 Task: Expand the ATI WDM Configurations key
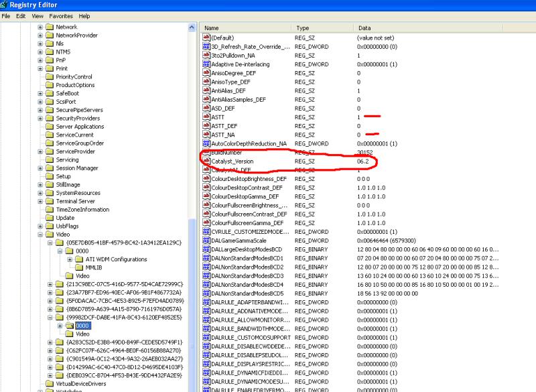click(x=70, y=259)
